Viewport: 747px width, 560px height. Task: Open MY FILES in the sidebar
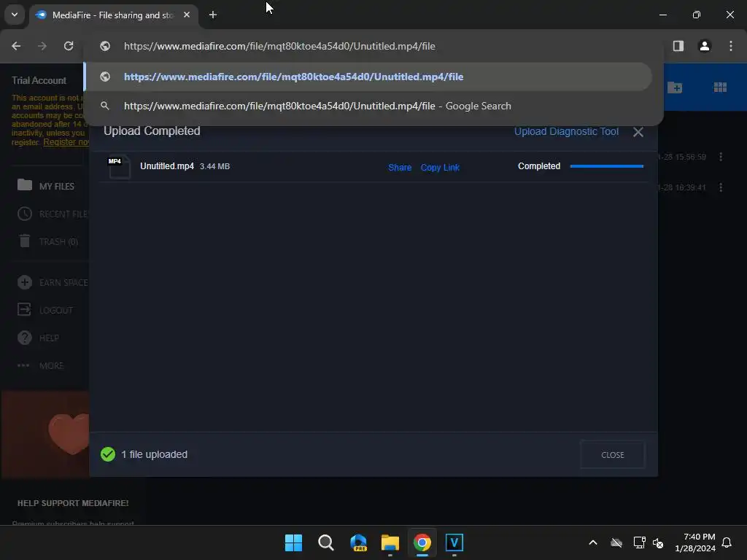tap(46, 186)
